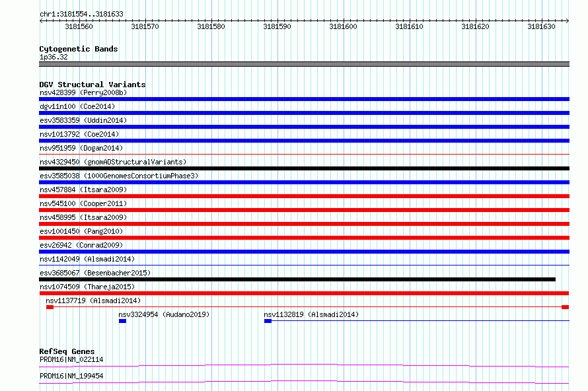588x391 pixels.
Task: Open the nsv1074509 (Thareja2015) label
Action: point(87,287)
